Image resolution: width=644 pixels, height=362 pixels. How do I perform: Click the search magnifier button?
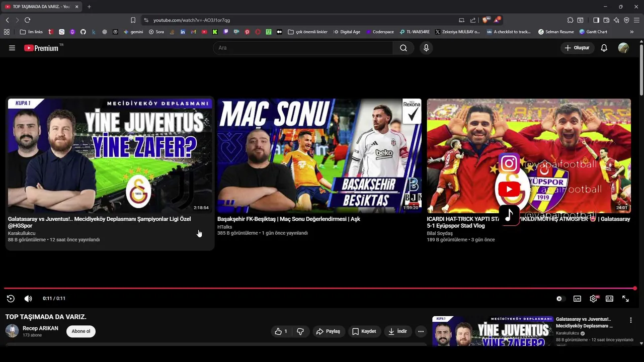404,48
